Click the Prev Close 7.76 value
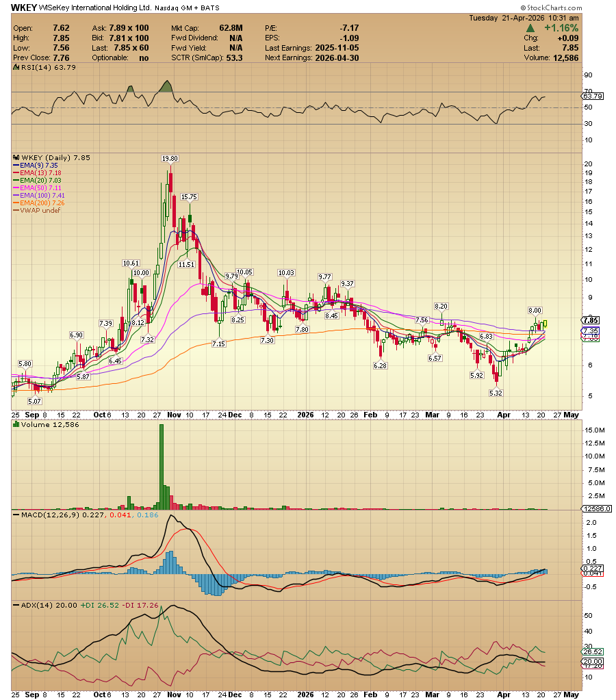 pyautogui.click(x=61, y=57)
